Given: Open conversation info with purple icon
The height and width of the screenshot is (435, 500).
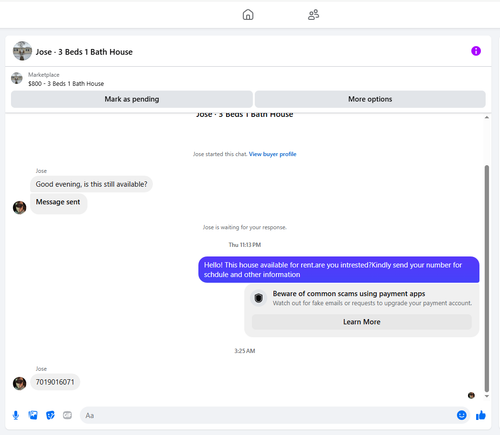Looking at the screenshot, I should (476, 51).
